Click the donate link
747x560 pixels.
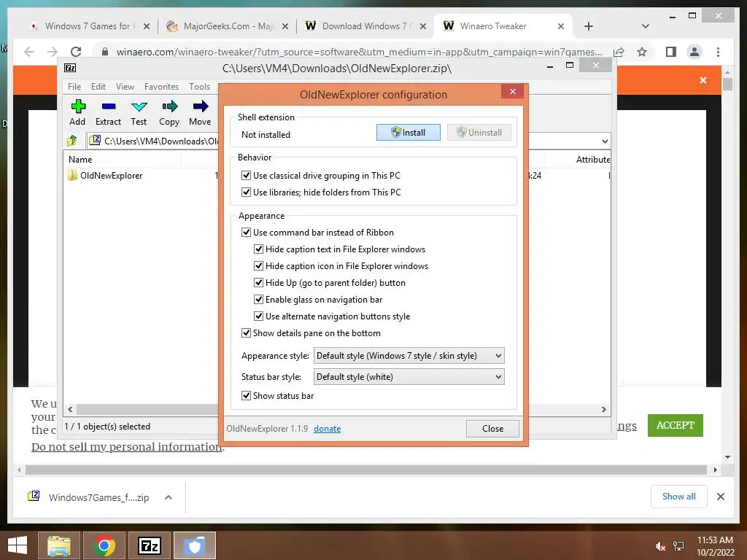click(328, 429)
